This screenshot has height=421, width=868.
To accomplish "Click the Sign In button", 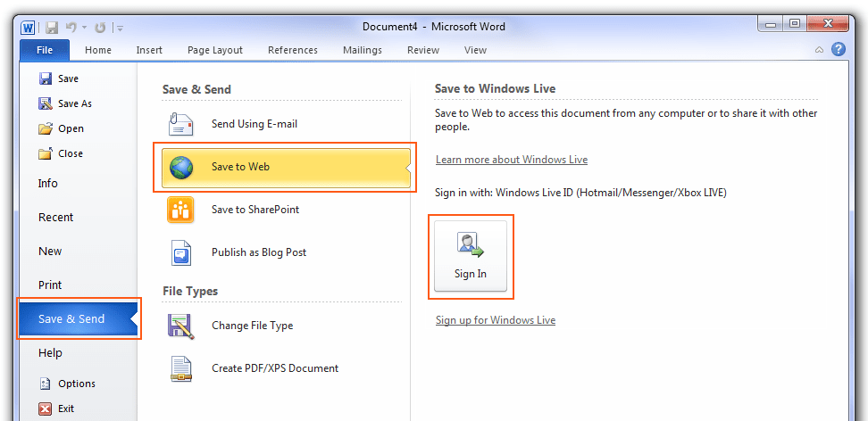I will (471, 256).
